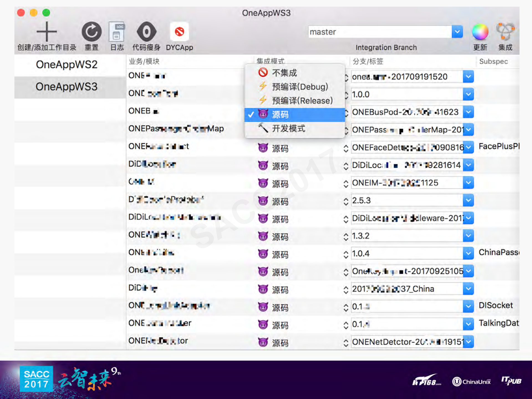
Task: Click the integration mode stepper for 1.0.4 row
Action: [346, 254]
